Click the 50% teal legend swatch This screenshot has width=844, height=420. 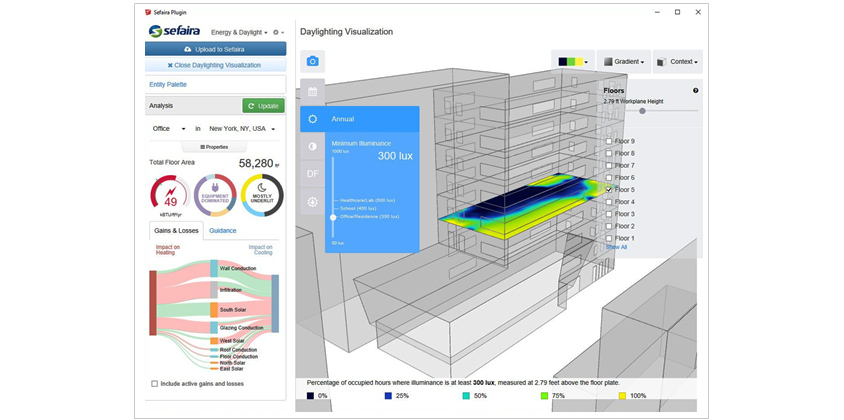click(x=466, y=396)
